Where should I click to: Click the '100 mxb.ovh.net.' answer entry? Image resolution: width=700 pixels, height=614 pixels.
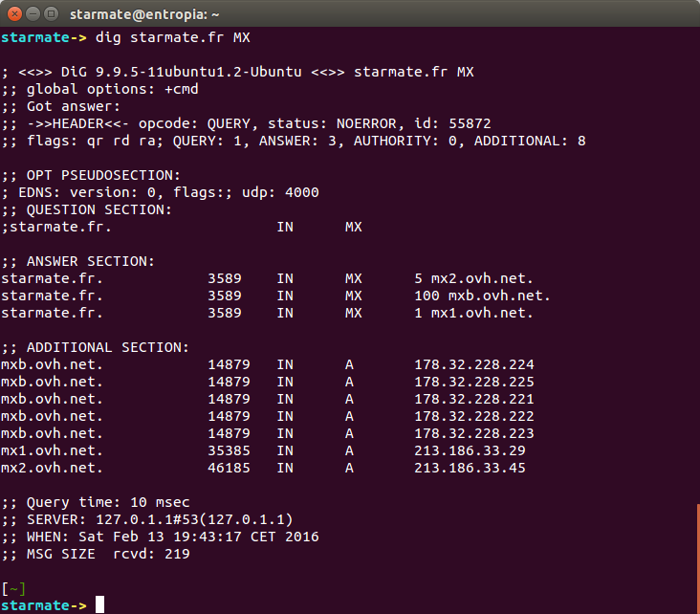tap(482, 296)
